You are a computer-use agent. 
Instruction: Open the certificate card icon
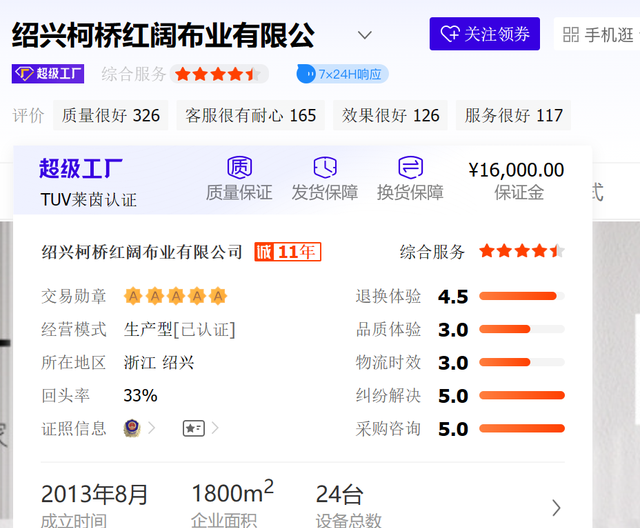194,428
